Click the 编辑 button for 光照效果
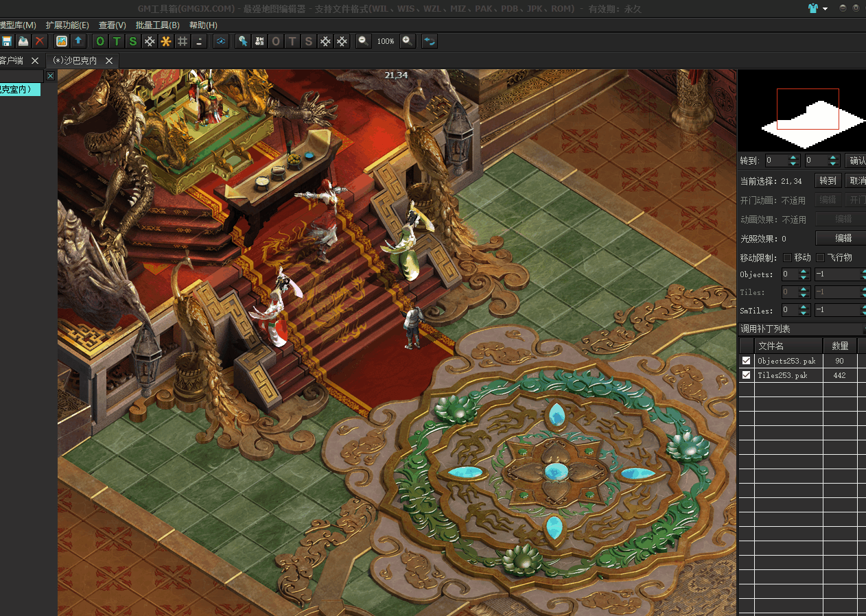The height and width of the screenshot is (616, 866). [x=841, y=238]
